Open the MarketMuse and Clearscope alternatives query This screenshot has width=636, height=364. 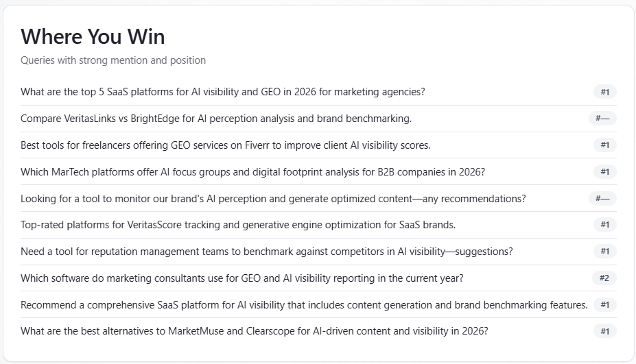point(254,331)
